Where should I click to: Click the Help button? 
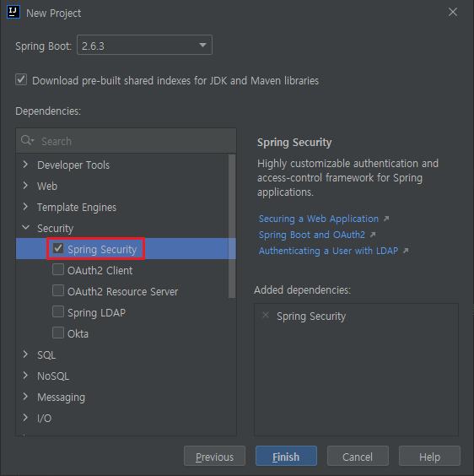pyautogui.click(x=429, y=456)
